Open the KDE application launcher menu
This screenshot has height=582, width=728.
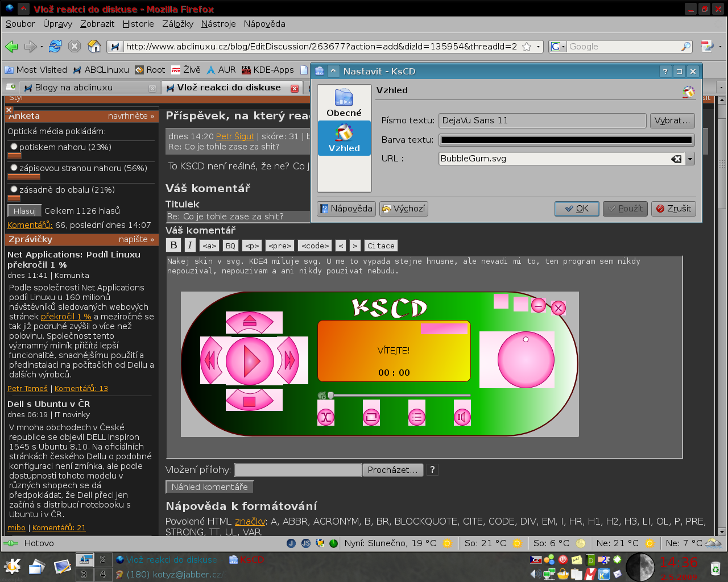click(12, 566)
